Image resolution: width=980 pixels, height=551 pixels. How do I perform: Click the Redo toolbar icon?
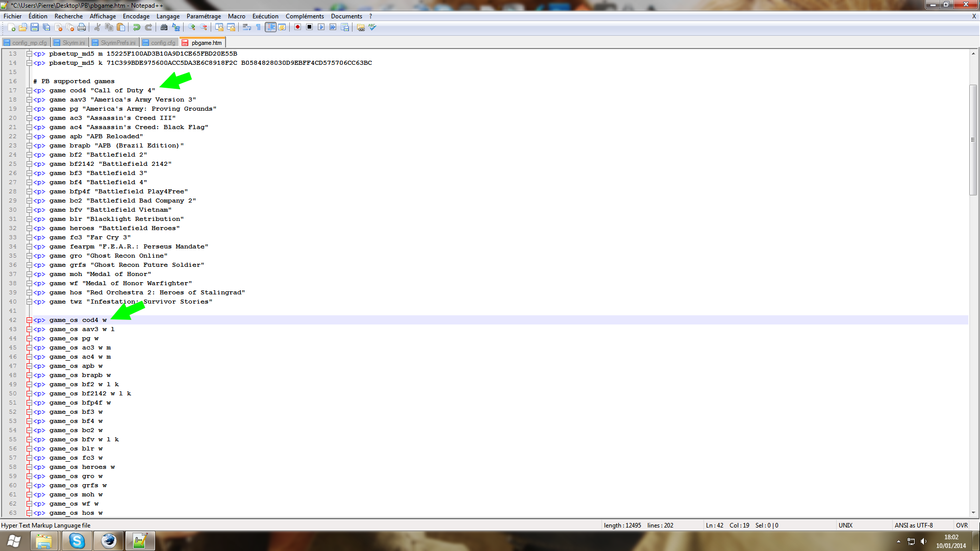tap(148, 28)
